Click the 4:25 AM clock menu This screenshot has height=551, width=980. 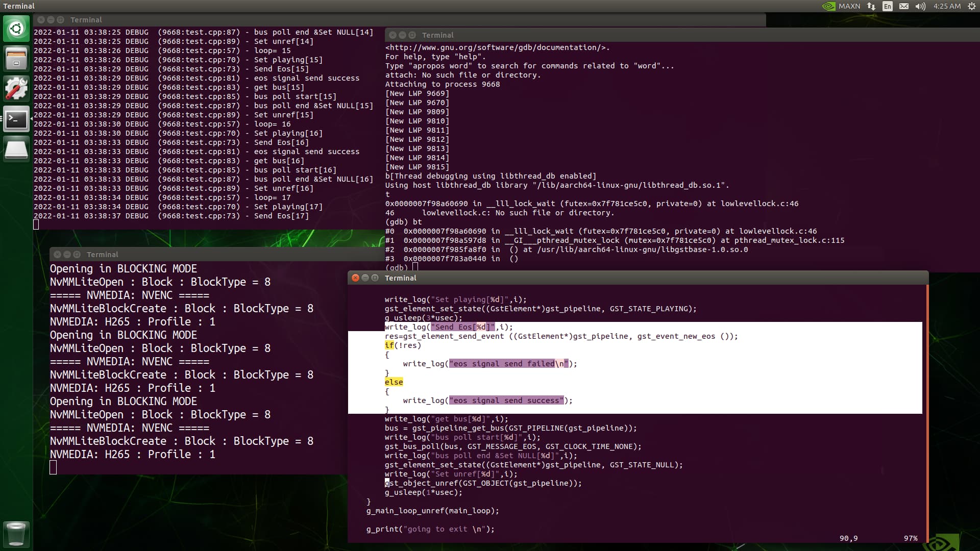947,6
